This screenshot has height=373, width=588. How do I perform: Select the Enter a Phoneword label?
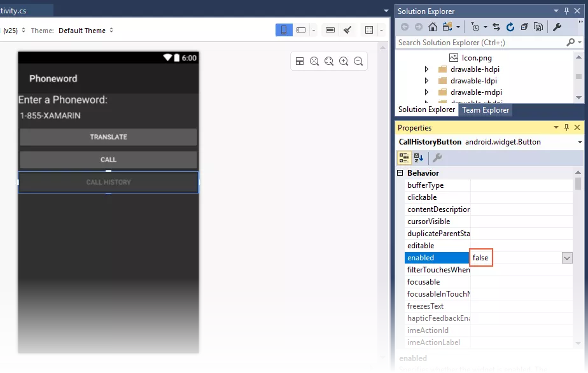click(63, 100)
